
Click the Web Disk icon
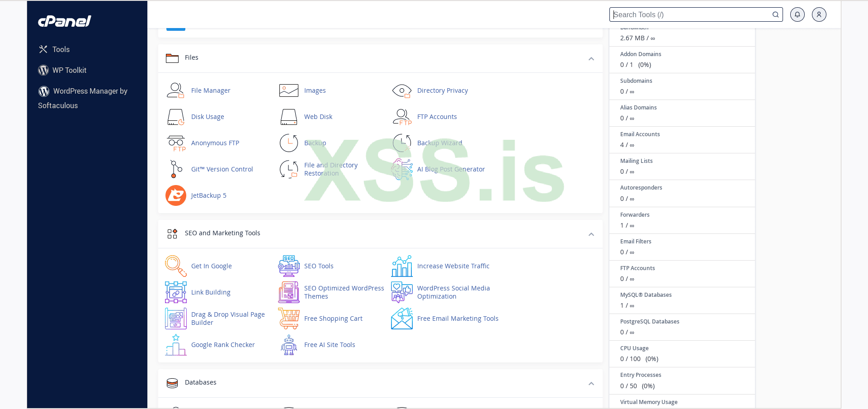pyautogui.click(x=288, y=117)
